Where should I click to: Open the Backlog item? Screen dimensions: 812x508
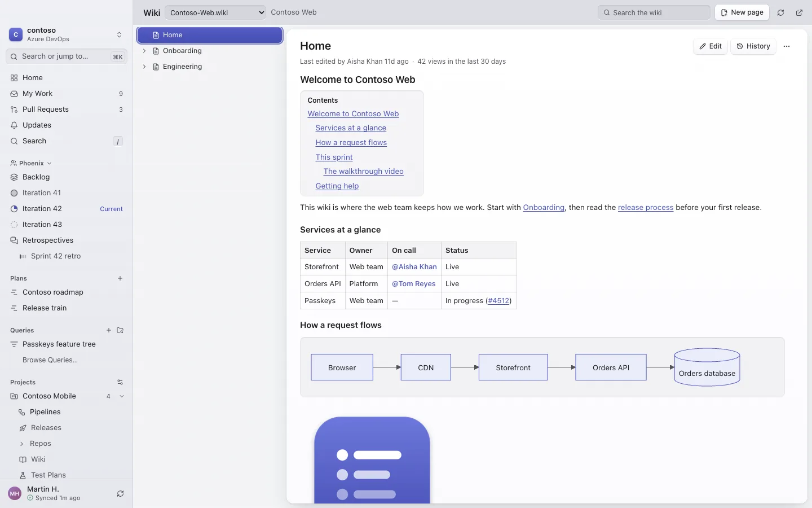(x=67, y=177)
